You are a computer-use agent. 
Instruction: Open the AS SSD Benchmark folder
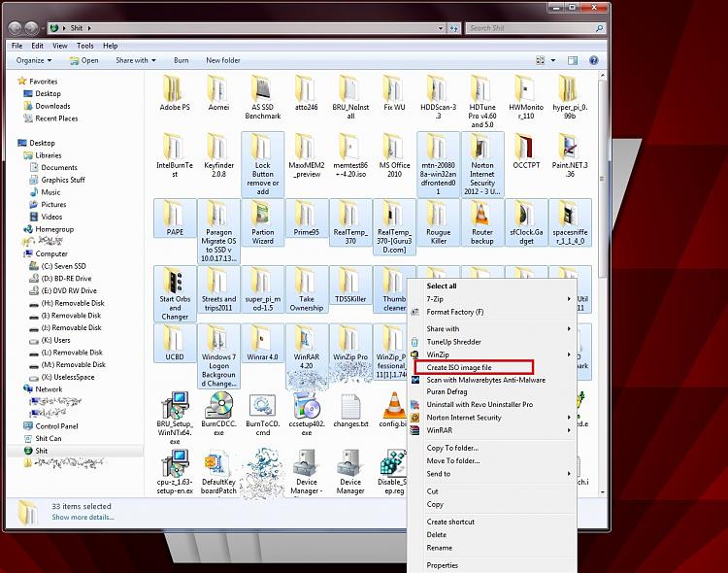point(263,97)
